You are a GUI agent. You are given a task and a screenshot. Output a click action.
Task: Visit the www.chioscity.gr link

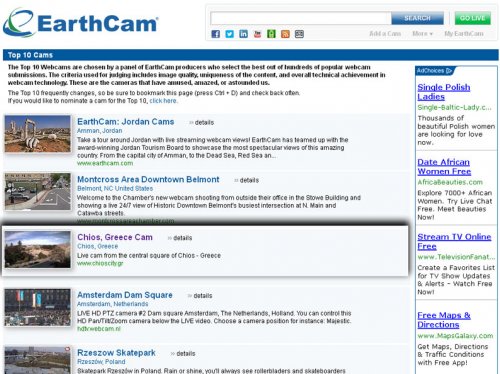coord(100,263)
